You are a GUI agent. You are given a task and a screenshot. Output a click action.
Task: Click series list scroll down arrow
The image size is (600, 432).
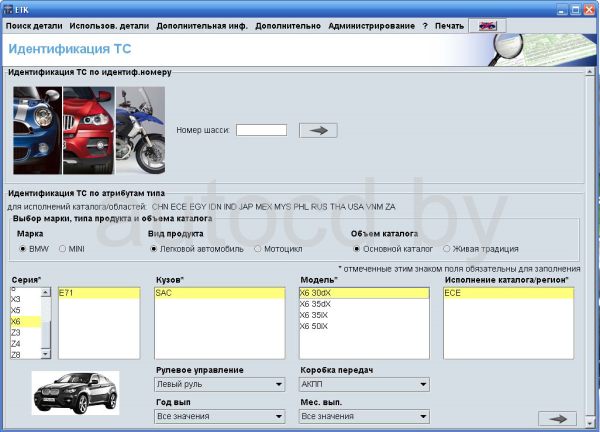pos(46,354)
